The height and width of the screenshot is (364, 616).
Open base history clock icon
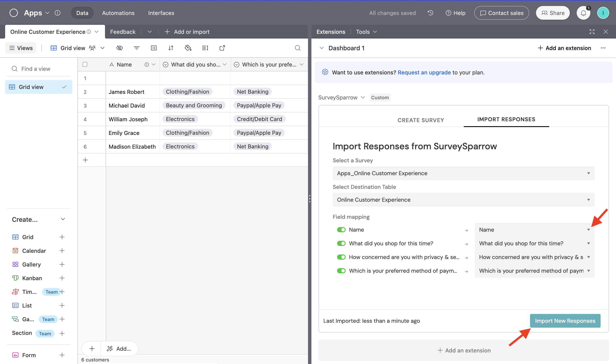(x=430, y=13)
